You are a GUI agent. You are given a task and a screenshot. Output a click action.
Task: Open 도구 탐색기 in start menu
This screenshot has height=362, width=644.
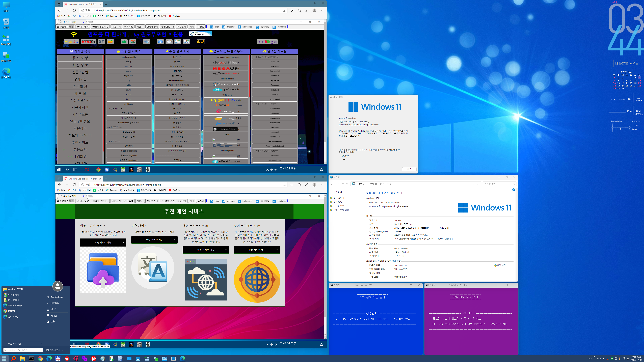[x=11, y=295]
